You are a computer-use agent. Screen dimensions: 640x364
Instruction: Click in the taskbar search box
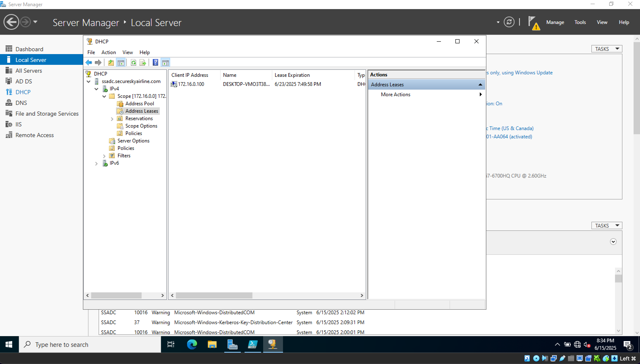click(90, 345)
